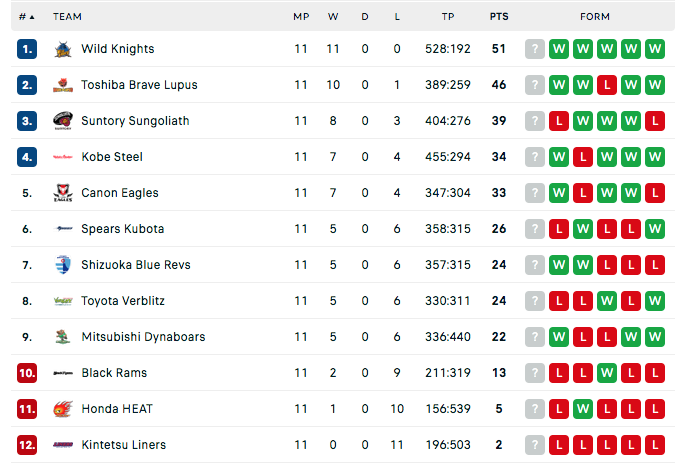Click the Toshiba Brave Lupus logo
The height and width of the screenshot is (464, 685).
[x=63, y=85]
